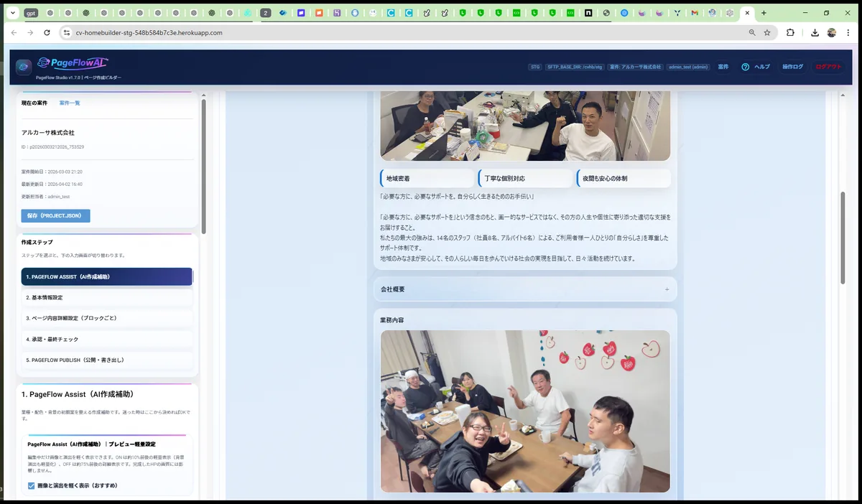Open 案件 in the header

[723, 67]
